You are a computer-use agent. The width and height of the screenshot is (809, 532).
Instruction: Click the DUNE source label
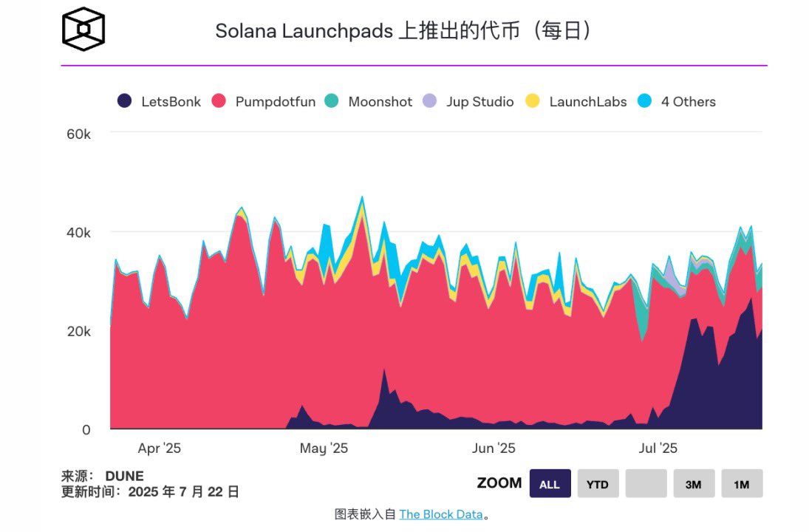click(x=124, y=476)
